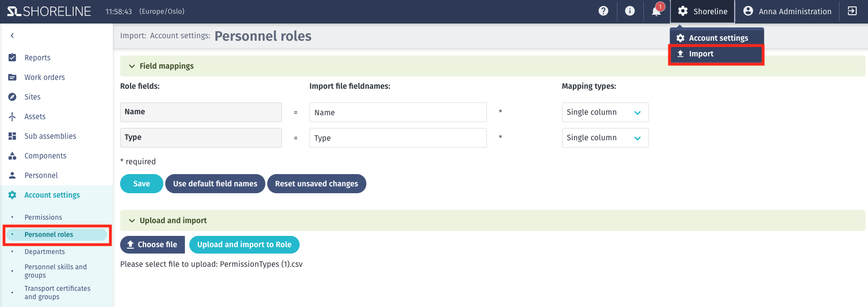868x307 pixels.
Task: Click Upload and import to Role
Action: (x=244, y=244)
